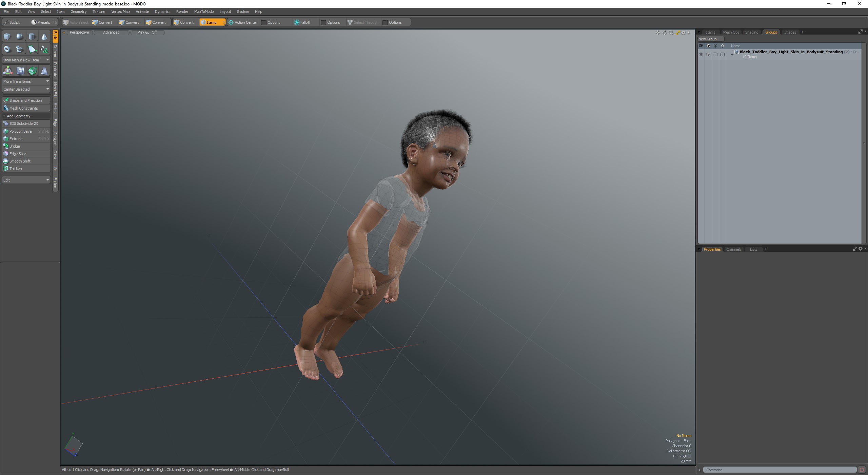Toggle Select Through Options checkbox
Screen dimensions: 868x475
[x=385, y=22]
